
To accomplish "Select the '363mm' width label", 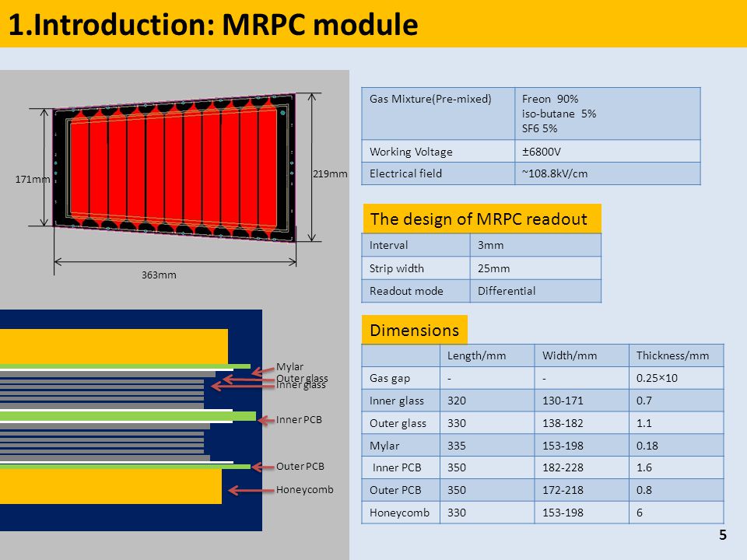I will point(159,275).
